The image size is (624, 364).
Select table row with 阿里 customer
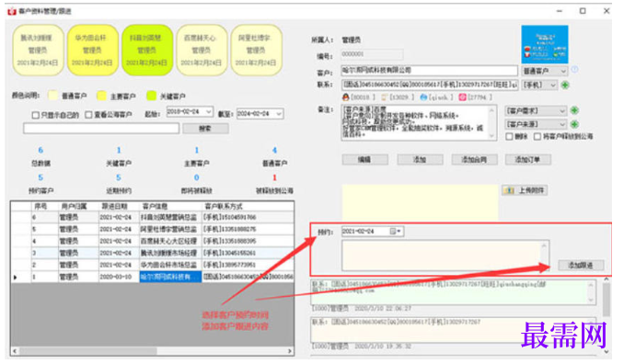(x=153, y=229)
